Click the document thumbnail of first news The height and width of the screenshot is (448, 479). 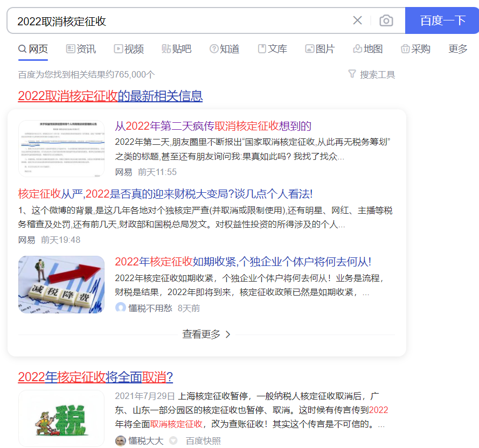[61, 149]
